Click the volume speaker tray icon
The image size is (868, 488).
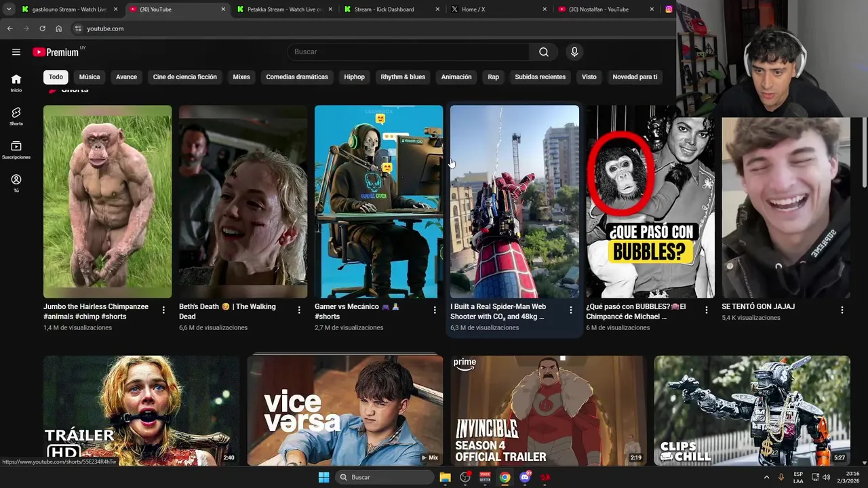[826, 477]
